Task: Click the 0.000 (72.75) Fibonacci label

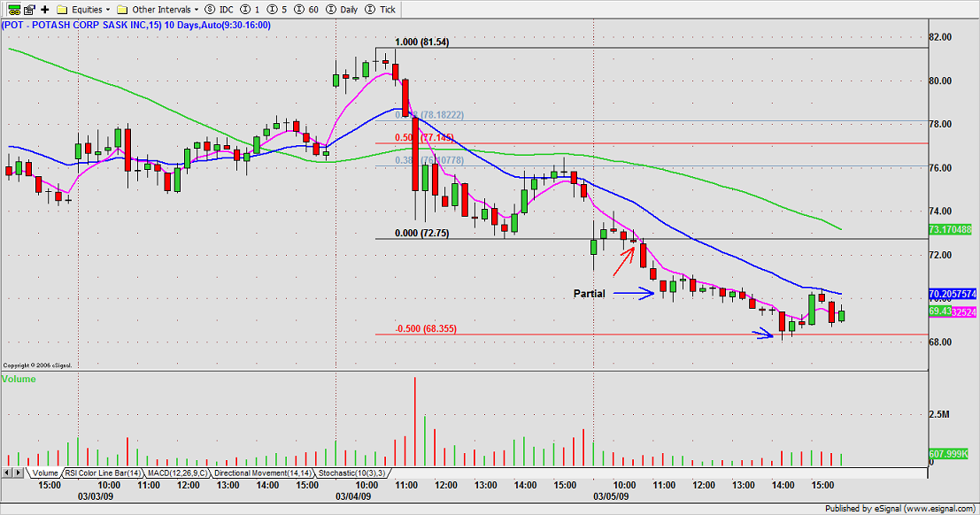Action: coord(422,233)
